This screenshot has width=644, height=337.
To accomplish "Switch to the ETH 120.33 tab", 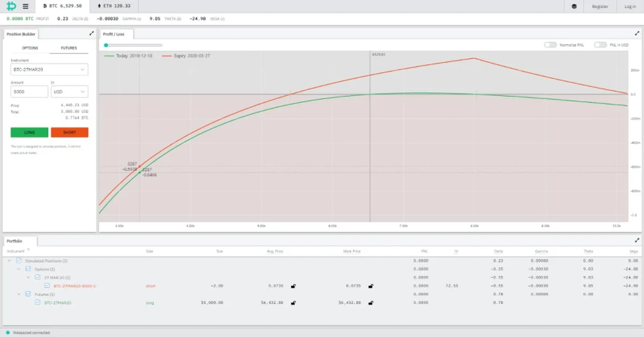I will coord(113,6).
